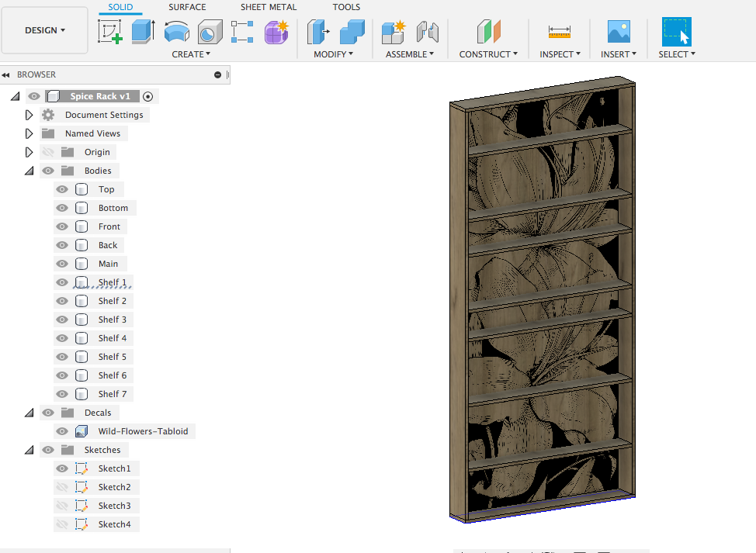The image size is (756, 553).
Task: Select the Rectangular Pattern tool
Action: click(242, 32)
